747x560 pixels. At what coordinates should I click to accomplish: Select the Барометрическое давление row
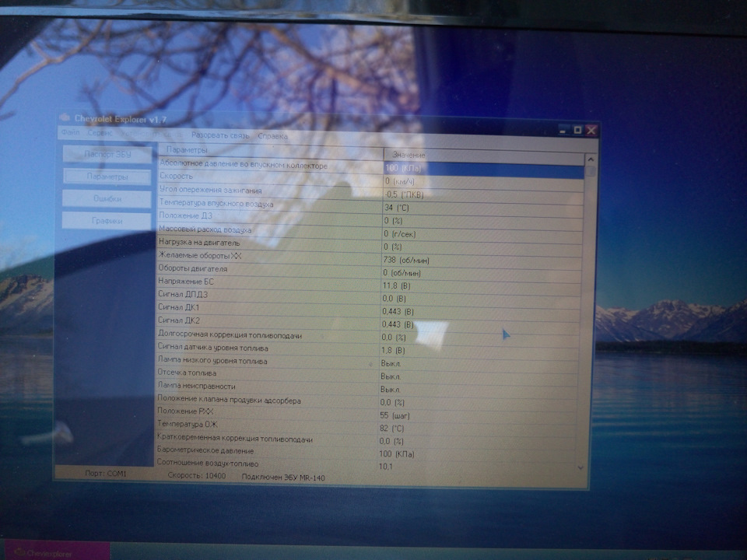(x=367, y=452)
